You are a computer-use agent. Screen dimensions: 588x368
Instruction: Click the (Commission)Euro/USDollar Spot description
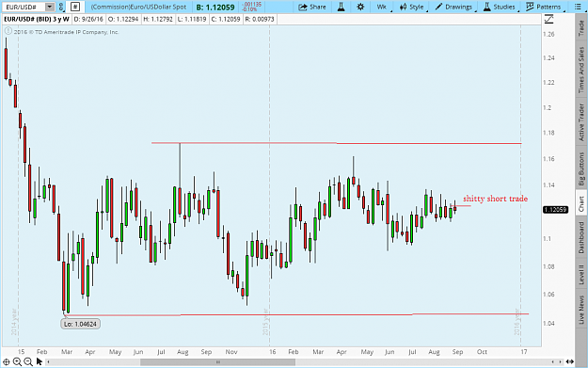(138, 7)
